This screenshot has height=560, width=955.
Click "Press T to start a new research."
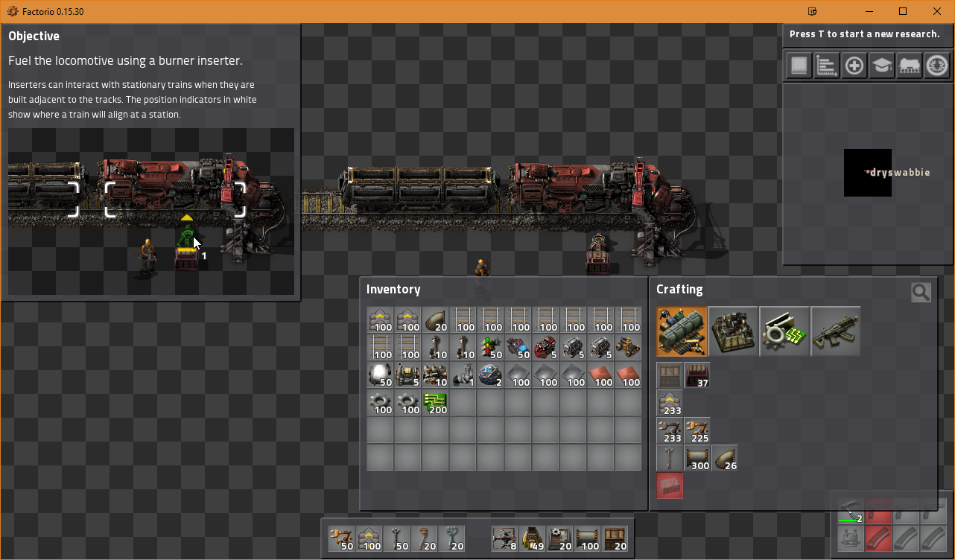(864, 34)
